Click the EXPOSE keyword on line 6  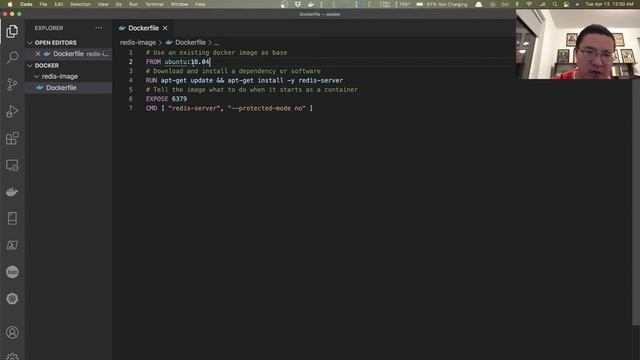click(x=157, y=99)
